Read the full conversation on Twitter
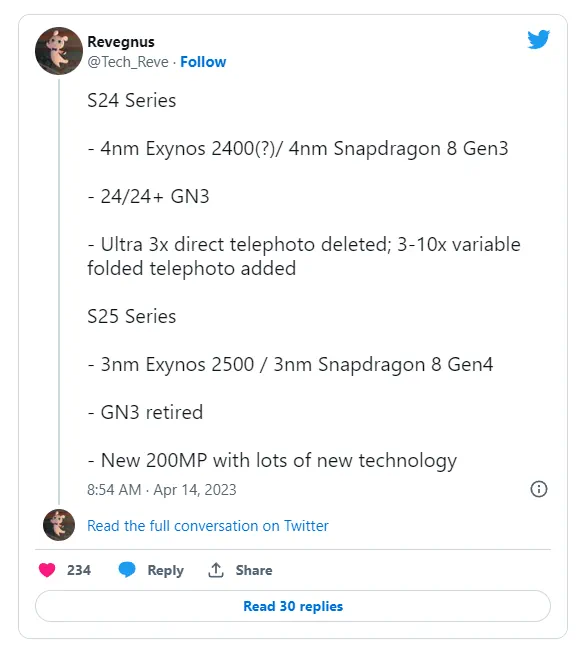 [x=208, y=526]
